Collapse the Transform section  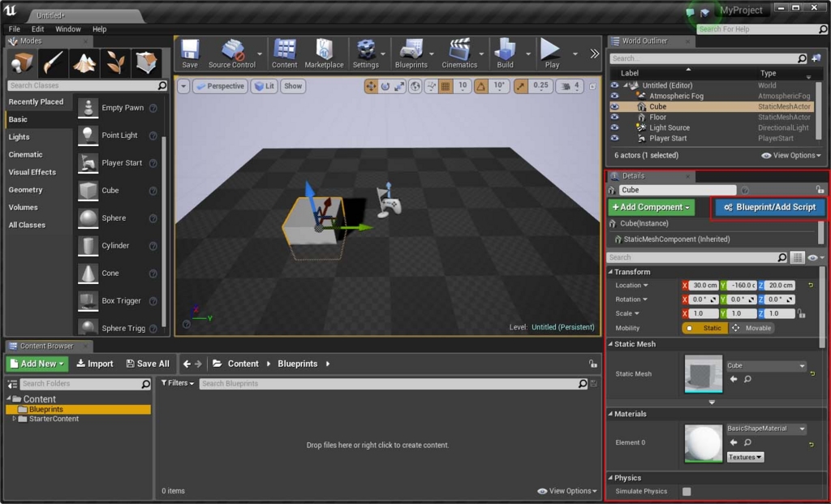[610, 272]
